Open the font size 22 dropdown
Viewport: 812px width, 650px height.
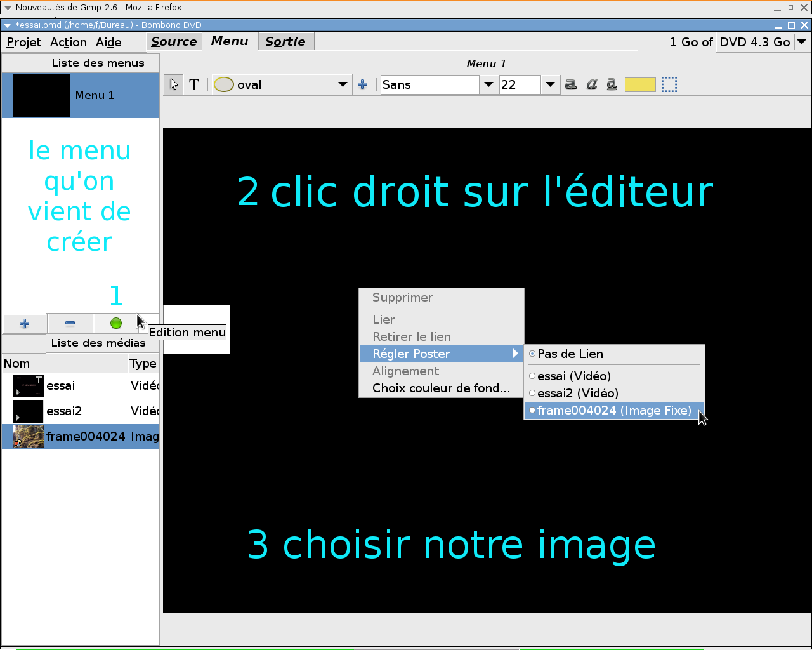point(550,84)
